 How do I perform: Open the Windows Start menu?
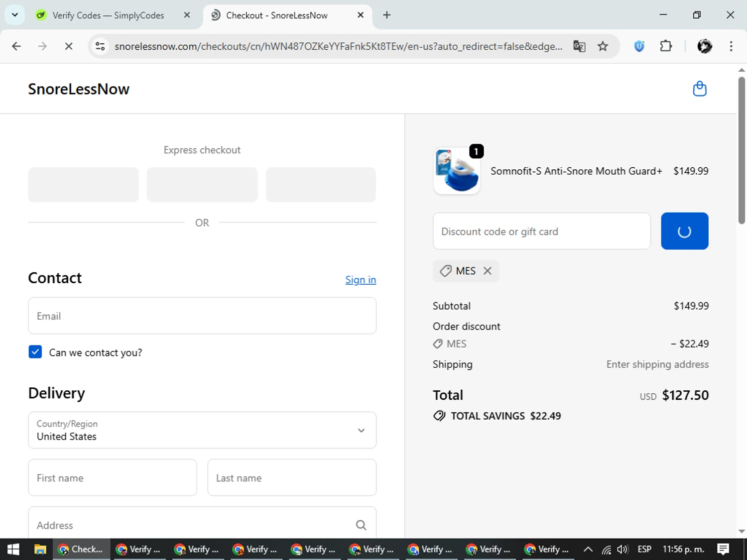(13, 549)
